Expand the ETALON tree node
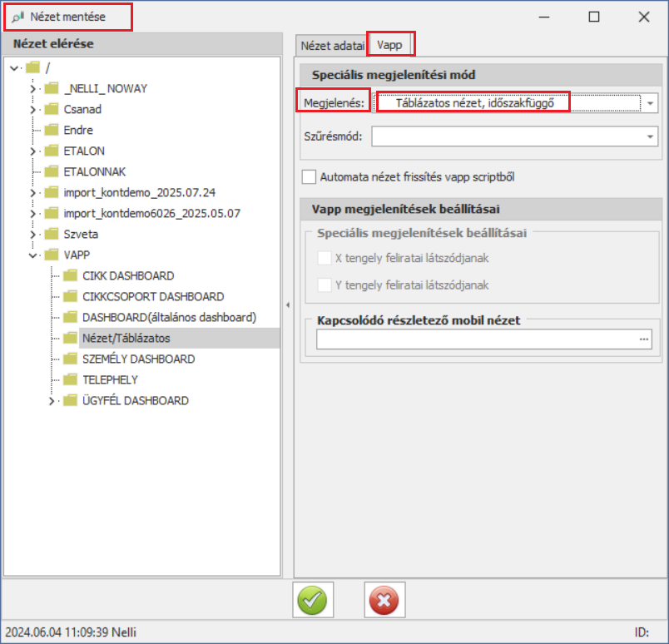669x644 pixels. (x=33, y=151)
